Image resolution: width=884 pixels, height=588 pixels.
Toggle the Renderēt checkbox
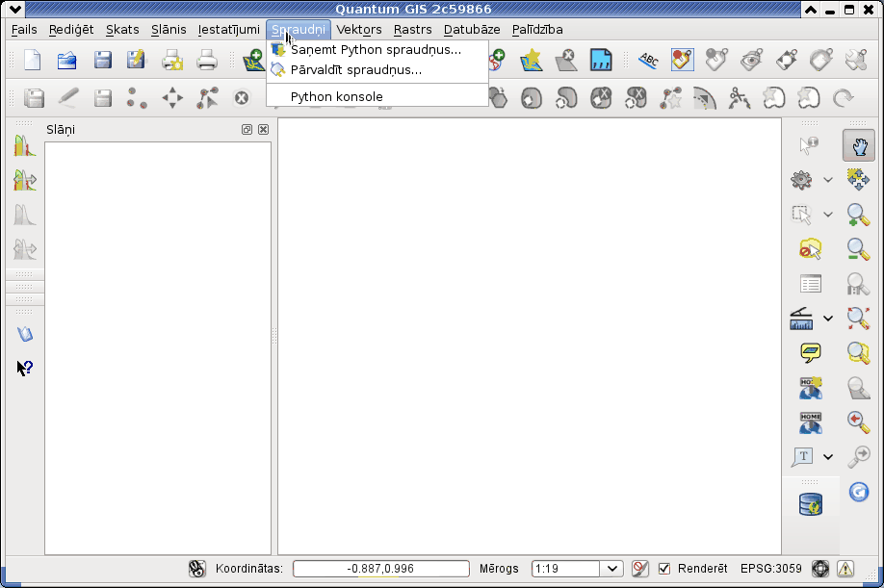(x=664, y=569)
